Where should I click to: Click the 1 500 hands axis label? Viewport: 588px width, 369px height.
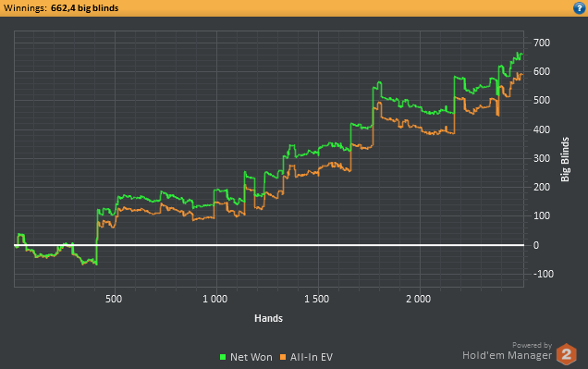pos(317,299)
